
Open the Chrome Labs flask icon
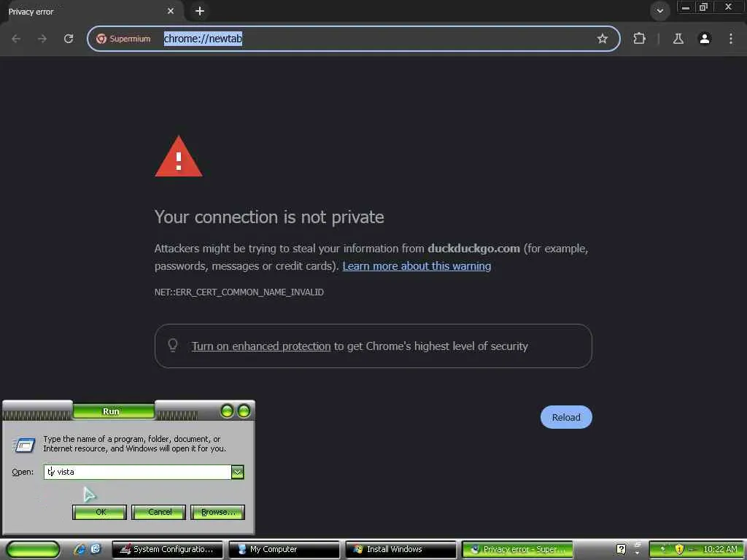pos(678,39)
